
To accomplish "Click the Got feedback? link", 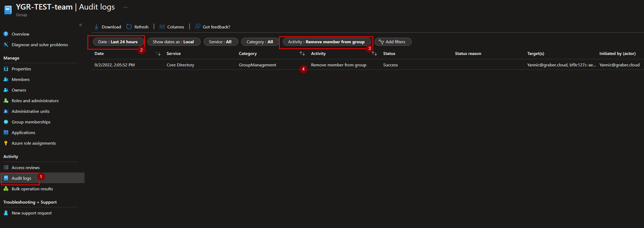I will click(216, 27).
